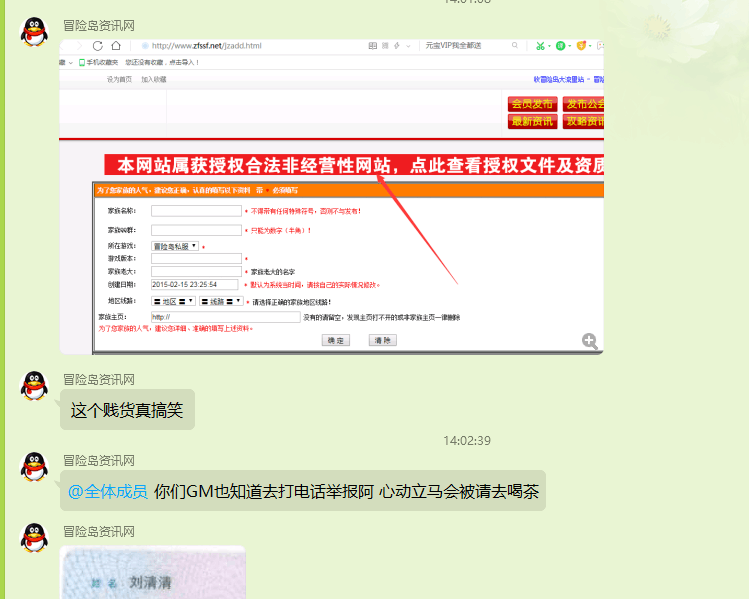Click the penguin avatar beside the website screenshot message

pos(35,31)
